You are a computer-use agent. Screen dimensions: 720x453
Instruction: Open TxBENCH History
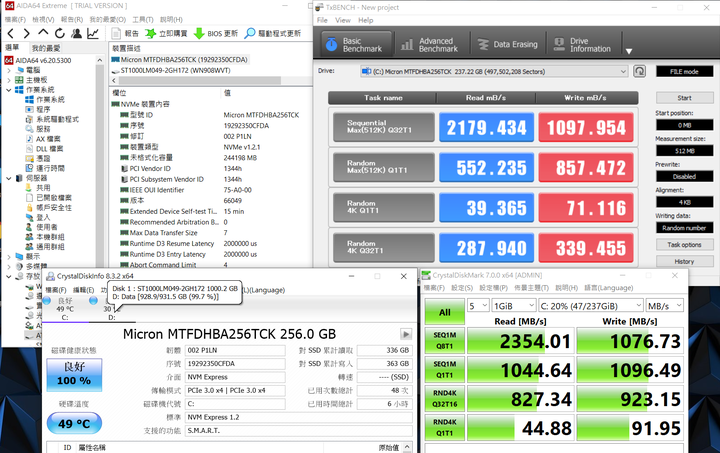684,261
